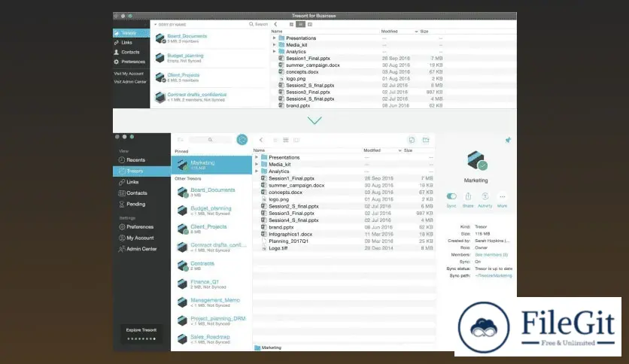629x364 pixels.
Task: Open the Activity icon in the details panel
Action: pos(485,196)
